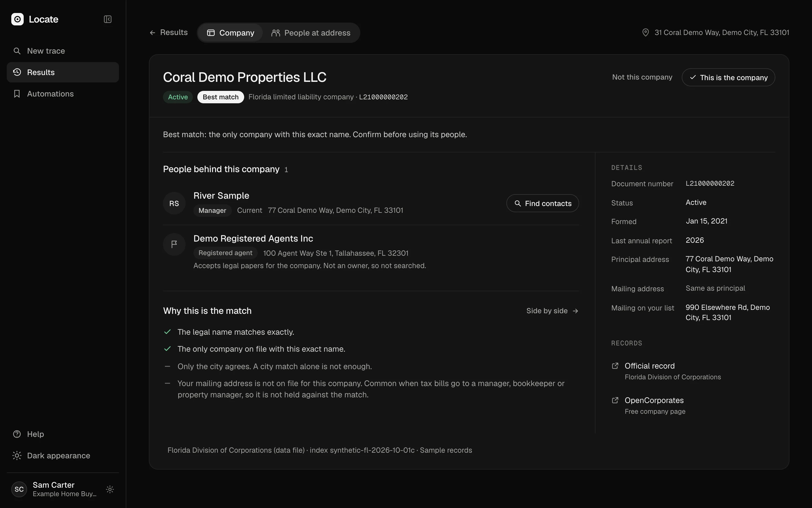812x508 pixels.
Task: Select River Sample name
Action: click(221, 196)
